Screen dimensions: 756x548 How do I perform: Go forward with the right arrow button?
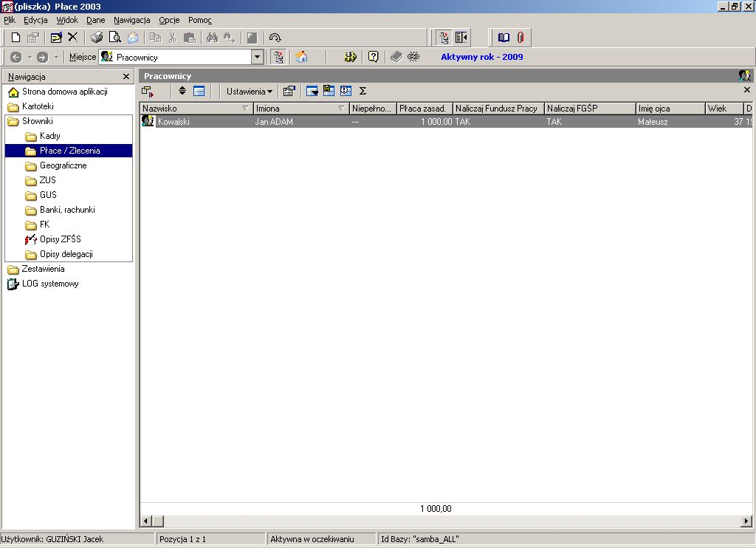(x=42, y=57)
